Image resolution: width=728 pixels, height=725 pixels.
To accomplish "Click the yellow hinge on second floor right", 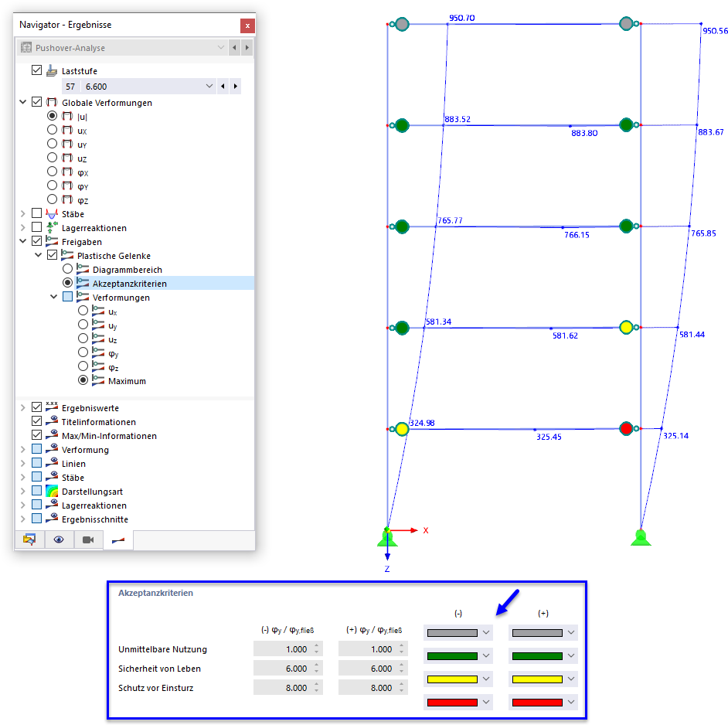I will coord(626,328).
